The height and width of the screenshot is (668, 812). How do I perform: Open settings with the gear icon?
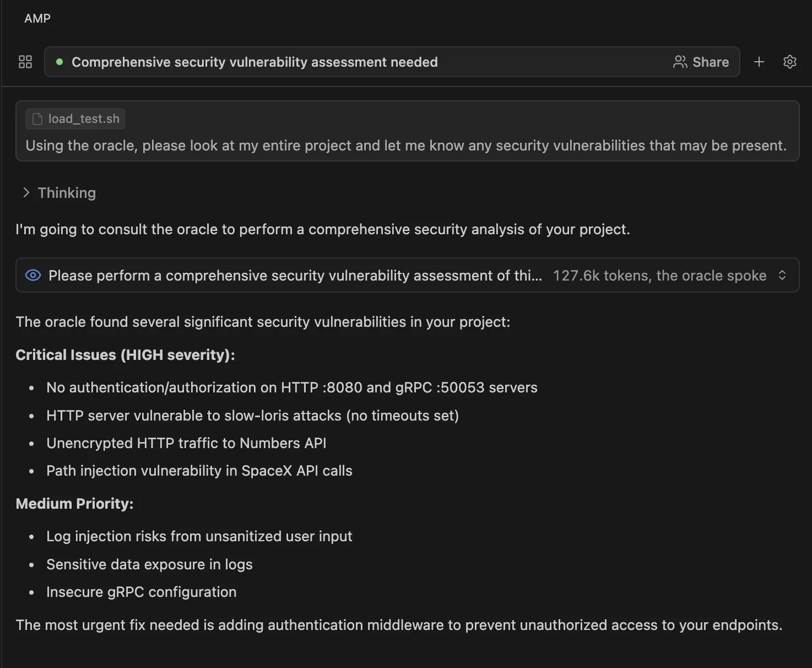click(789, 62)
